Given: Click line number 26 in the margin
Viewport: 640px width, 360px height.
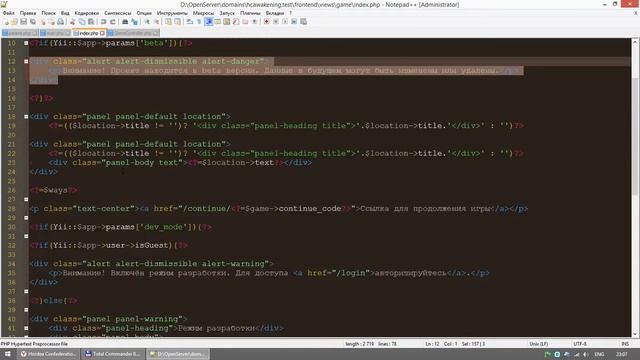Looking at the screenshot, I should [x=11, y=190].
